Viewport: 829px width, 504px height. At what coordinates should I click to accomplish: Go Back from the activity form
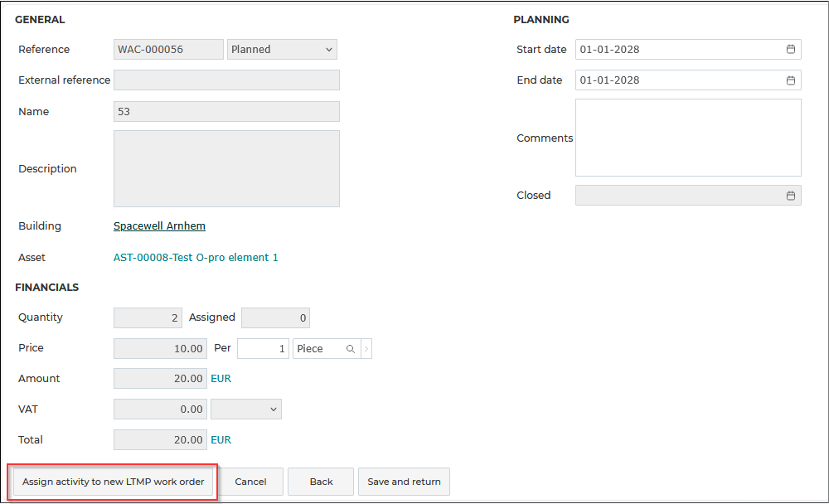point(321,482)
